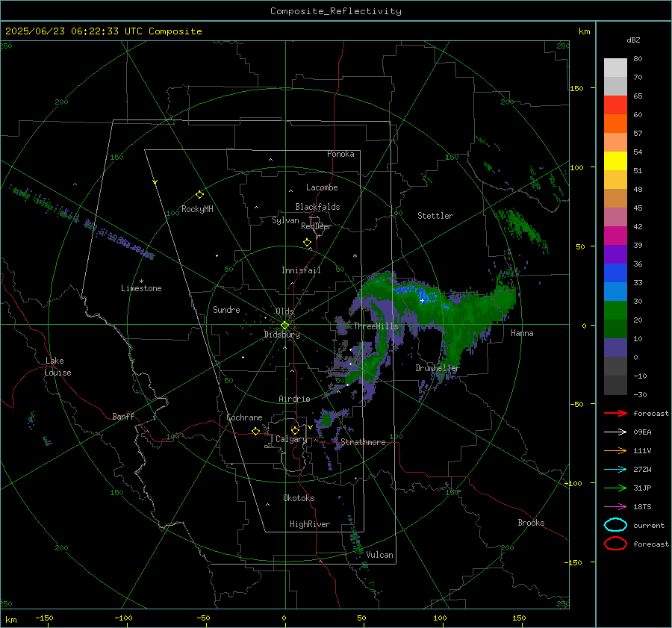Viewport: 672px width, 628px height.
Task: Click the Sundre map label
Action: [x=226, y=309]
